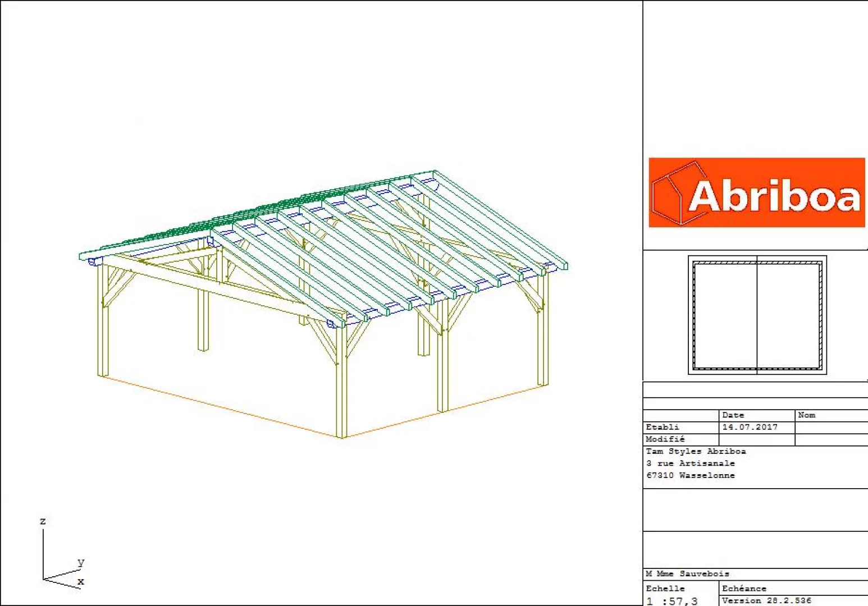
Task: Click the Version 28.2.536 label
Action: (x=766, y=600)
